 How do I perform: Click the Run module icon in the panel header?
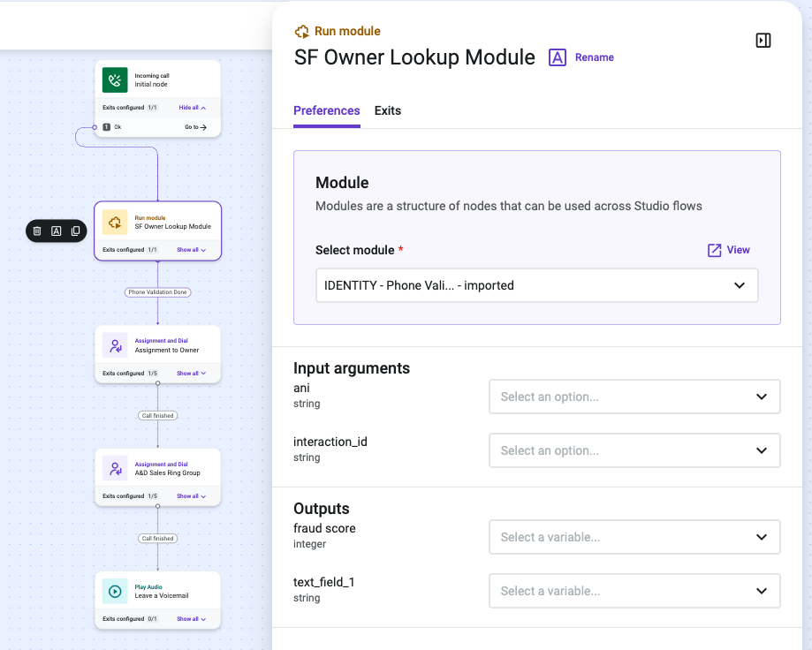click(x=302, y=32)
